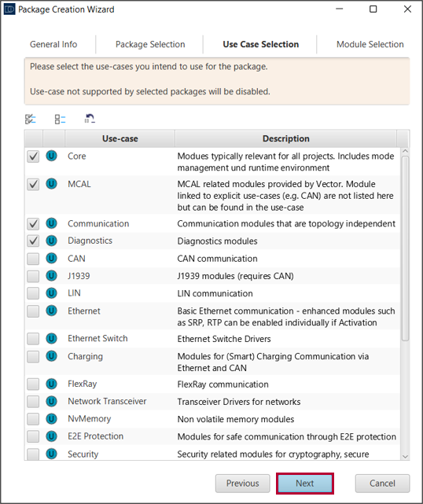The image size is (423, 504).
Task: Click the 'Charging' use-case name
Action: click(85, 356)
